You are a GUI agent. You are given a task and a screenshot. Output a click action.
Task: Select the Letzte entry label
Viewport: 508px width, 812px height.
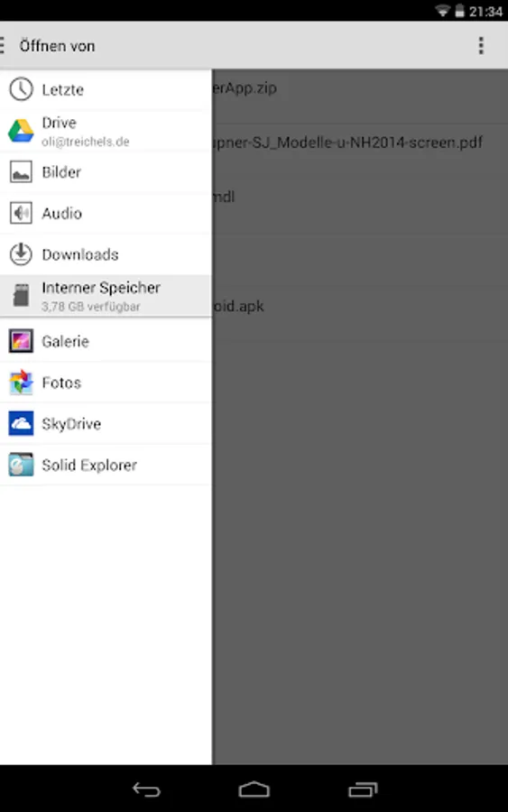pos(62,89)
